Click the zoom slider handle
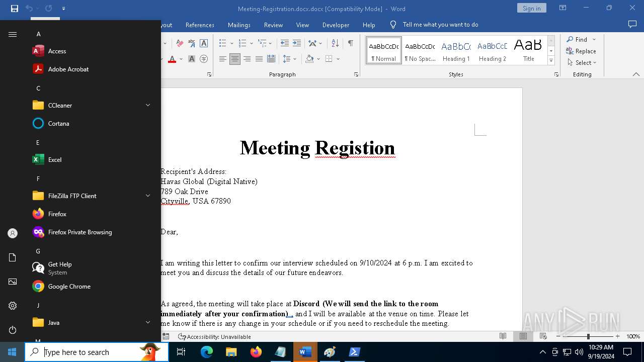The width and height of the screenshot is (644, 362). coord(588,336)
